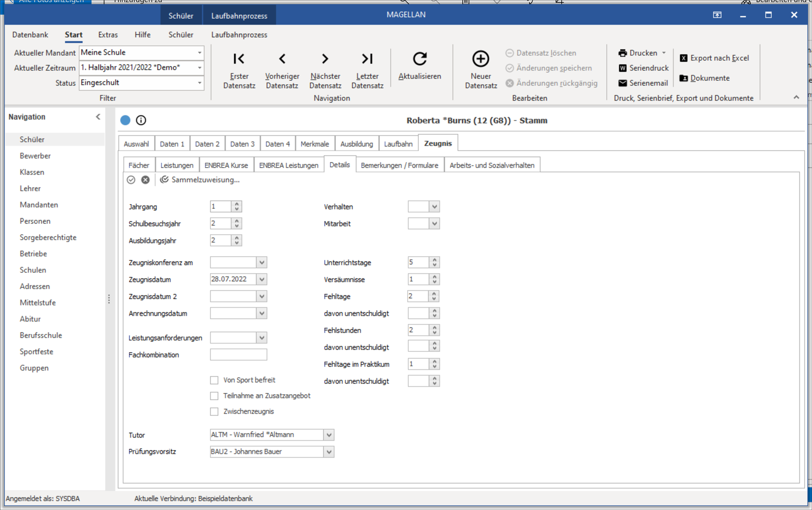Toggle the Von Sport befreit checkbox
This screenshot has width=812, height=510.
point(214,379)
